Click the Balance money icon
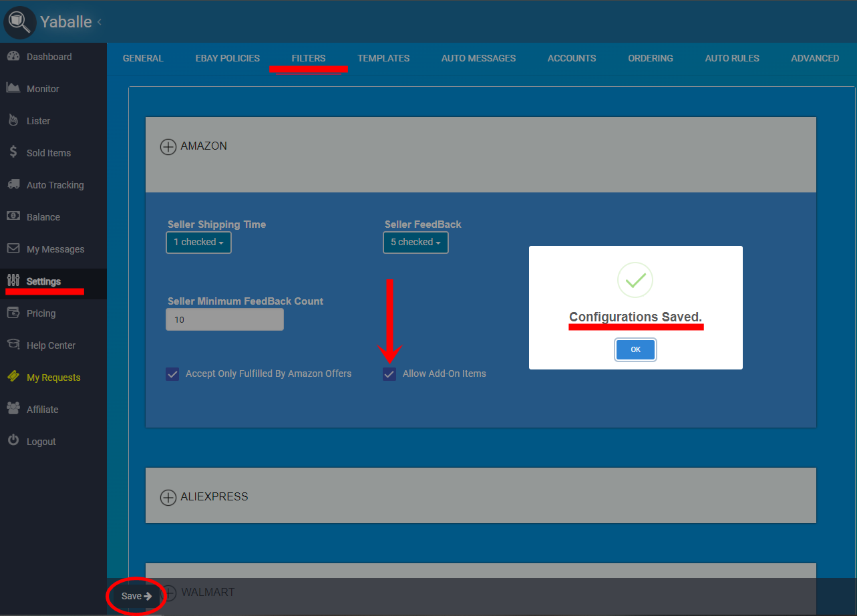 click(13, 216)
